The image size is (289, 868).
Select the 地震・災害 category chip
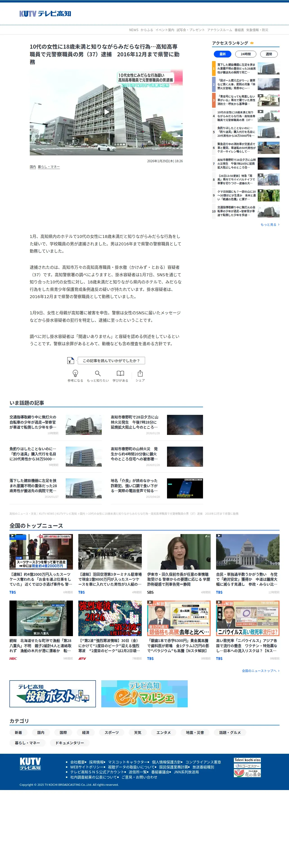[195, 733]
